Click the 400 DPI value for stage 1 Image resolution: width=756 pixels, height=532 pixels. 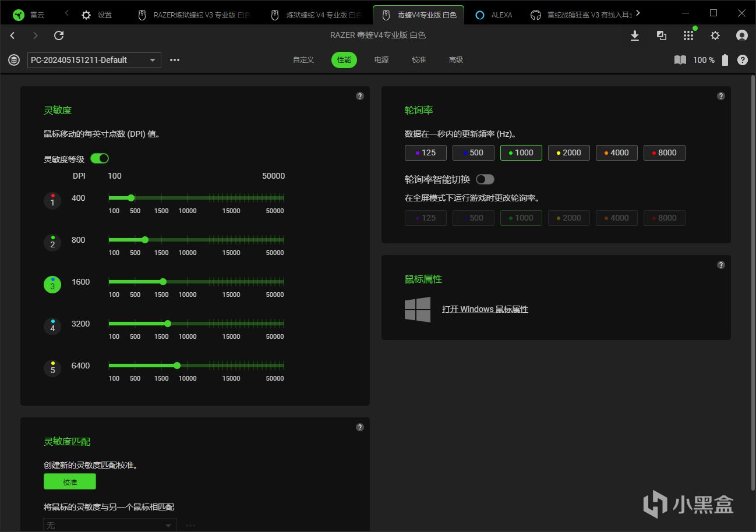tap(79, 198)
